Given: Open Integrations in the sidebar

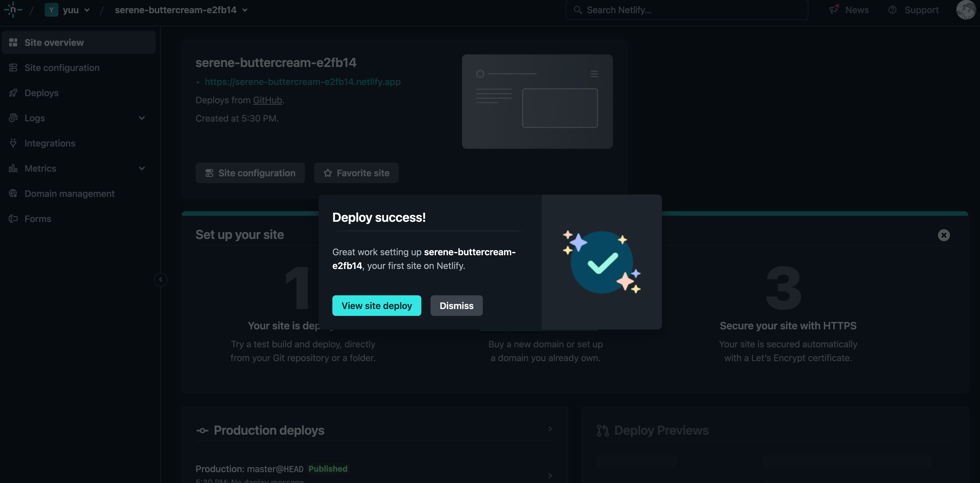Looking at the screenshot, I should pos(79,143).
